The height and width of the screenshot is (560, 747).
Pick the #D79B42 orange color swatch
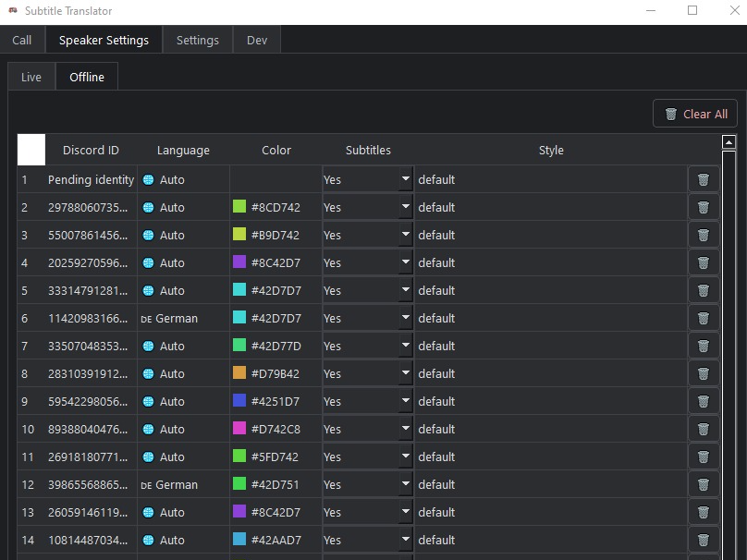point(239,372)
